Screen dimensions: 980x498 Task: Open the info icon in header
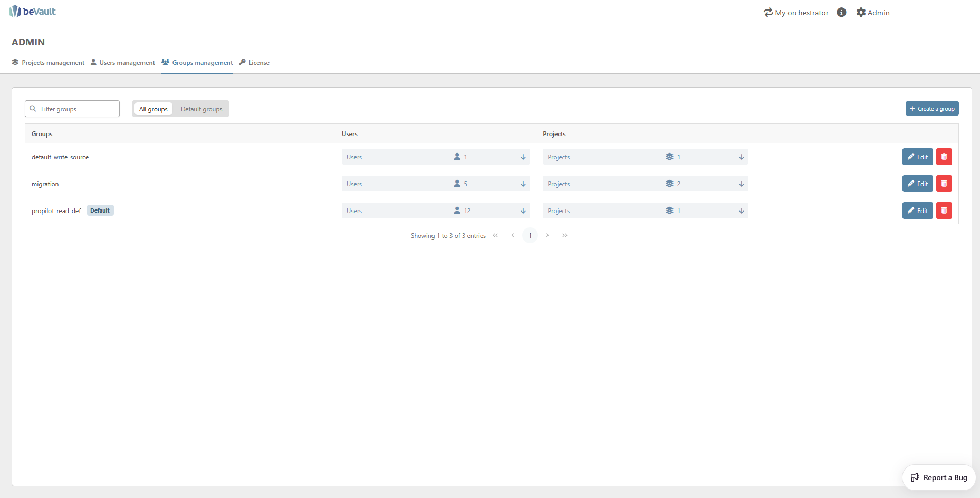tap(841, 12)
